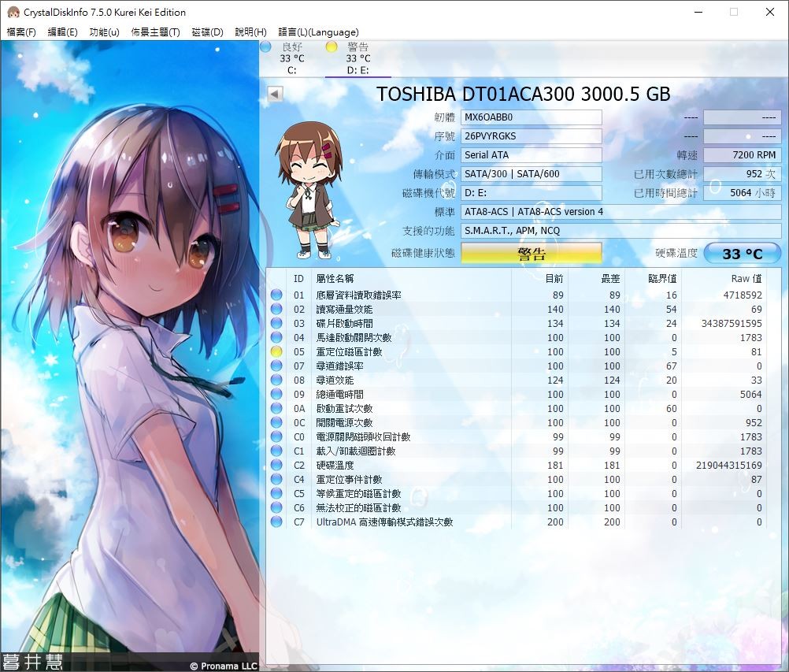Click the yellow 警告 health status button
Image resolution: width=789 pixels, height=672 pixels.
532,253
